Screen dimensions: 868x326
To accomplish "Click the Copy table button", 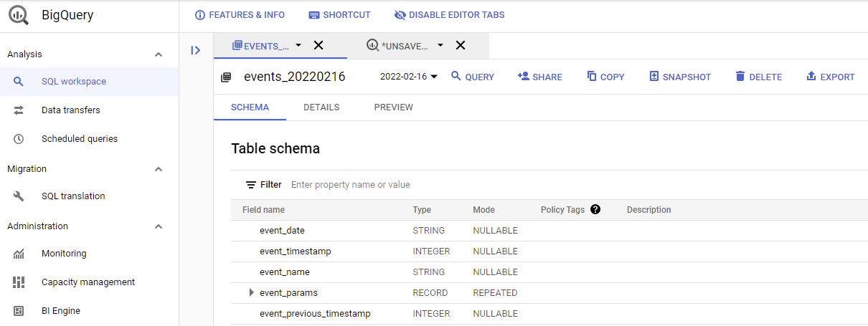I will [605, 77].
